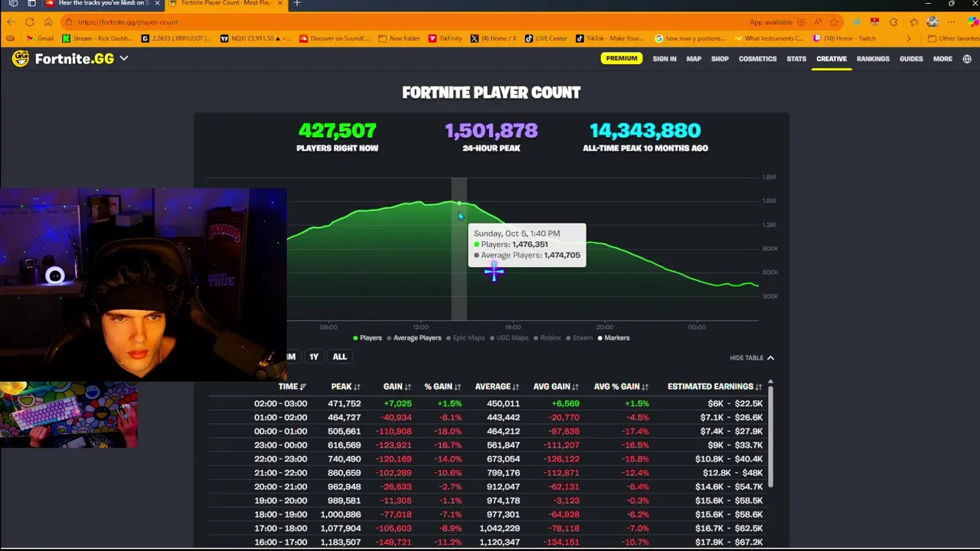The image size is (980, 551).
Task: Open the TikFinity bookmark
Action: 446,38
